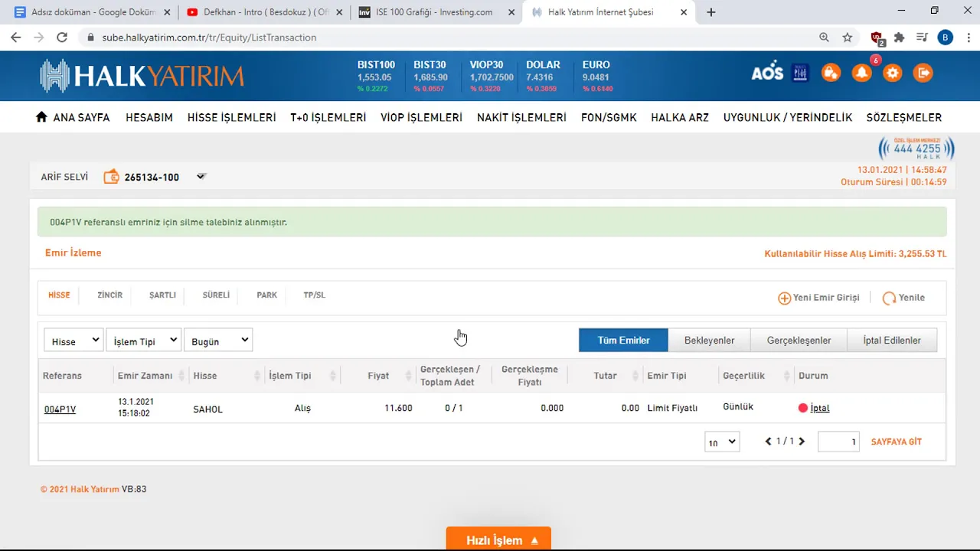Image resolution: width=980 pixels, height=551 pixels.
Task: Click the dark blue Piri icon in the header
Action: coord(800,73)
